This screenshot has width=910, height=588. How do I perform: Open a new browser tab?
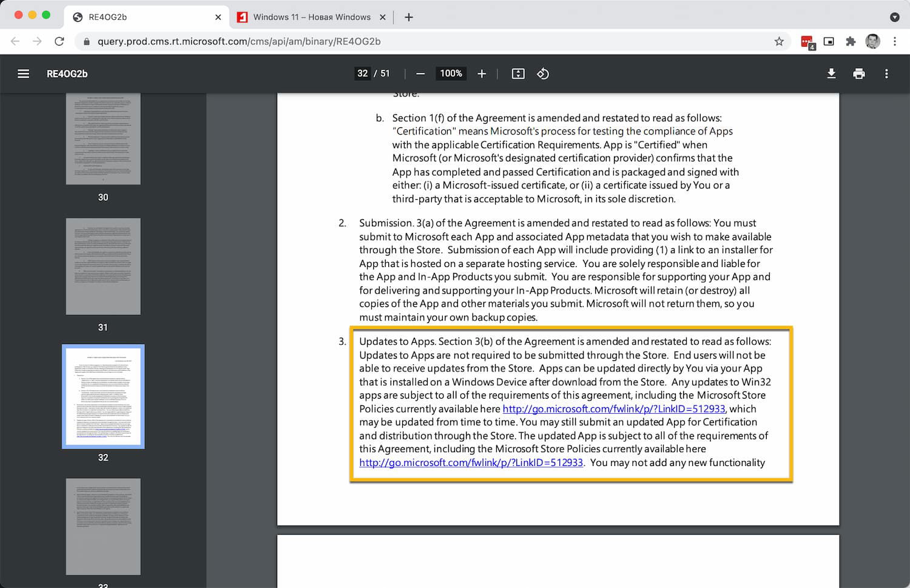pyautogui.click(x=409, y=17)
